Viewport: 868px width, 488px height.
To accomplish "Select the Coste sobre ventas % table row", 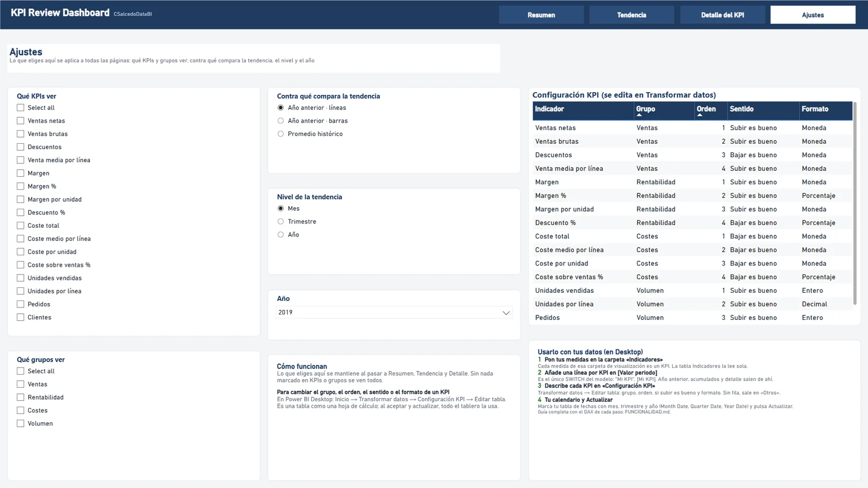I will (693, 277).
